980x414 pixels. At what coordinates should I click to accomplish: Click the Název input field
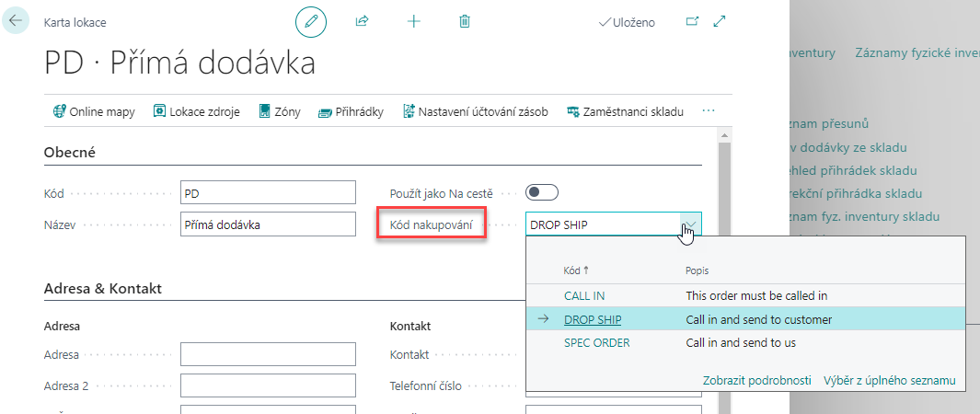268,224
